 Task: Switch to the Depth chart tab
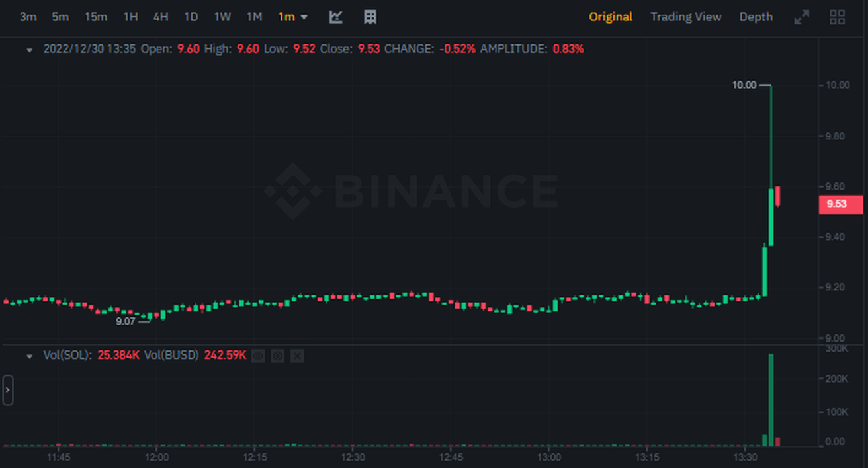[x=756, y=17]
